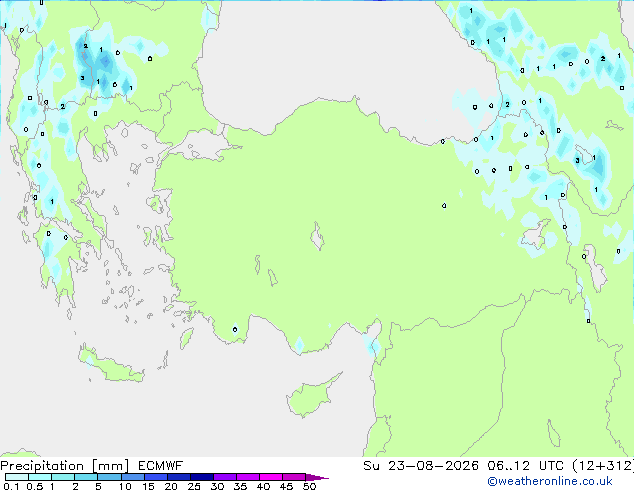Open the weatheronline.co.uk copyright link

[549, 481]
